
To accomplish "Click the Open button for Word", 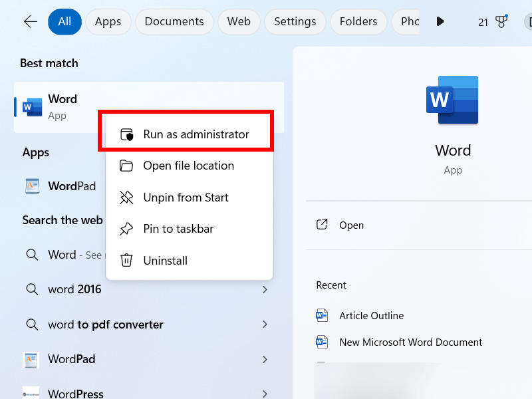I will 351,225.
